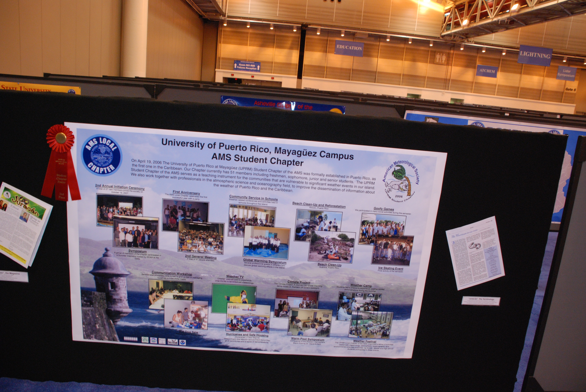Open the 2nd General Meeting auditorium photo
586x392 pixels.
pos(201,237)
